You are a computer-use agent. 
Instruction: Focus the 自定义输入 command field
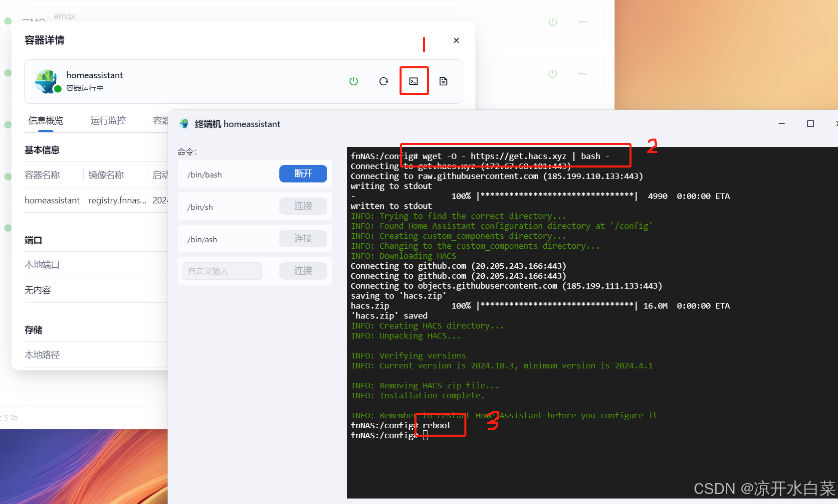222,271
